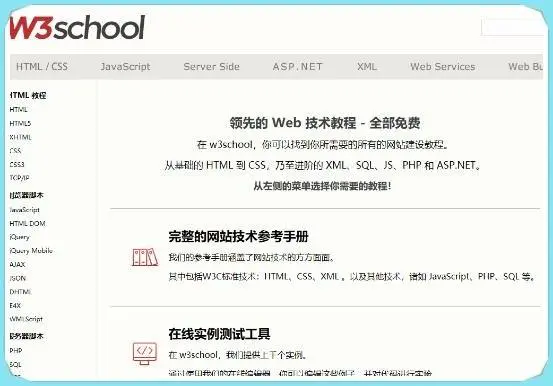Click the partially visible 'Web Bu' nav item

point(525,66)
